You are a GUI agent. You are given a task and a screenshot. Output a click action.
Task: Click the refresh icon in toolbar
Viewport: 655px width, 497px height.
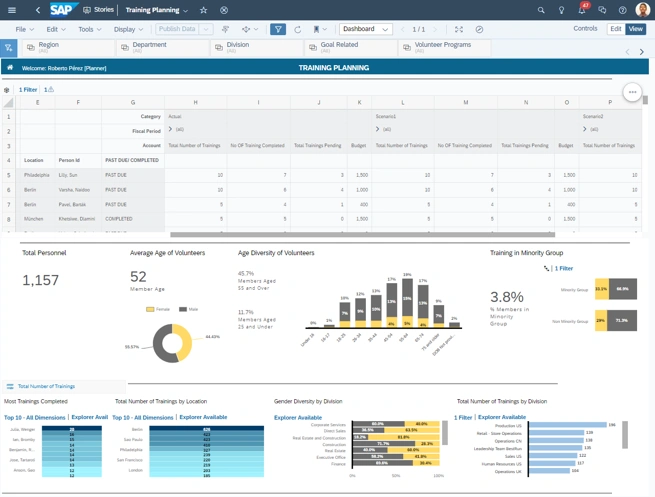(297, 29)
